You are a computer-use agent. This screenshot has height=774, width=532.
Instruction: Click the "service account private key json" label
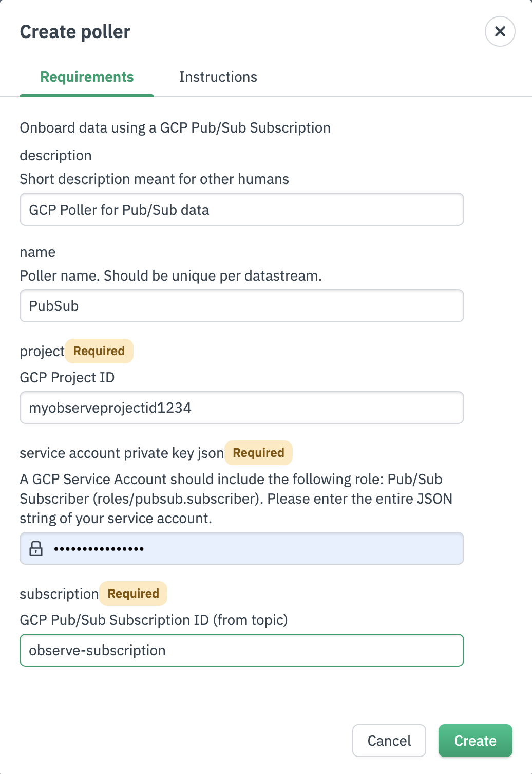[x=122, y=453]
